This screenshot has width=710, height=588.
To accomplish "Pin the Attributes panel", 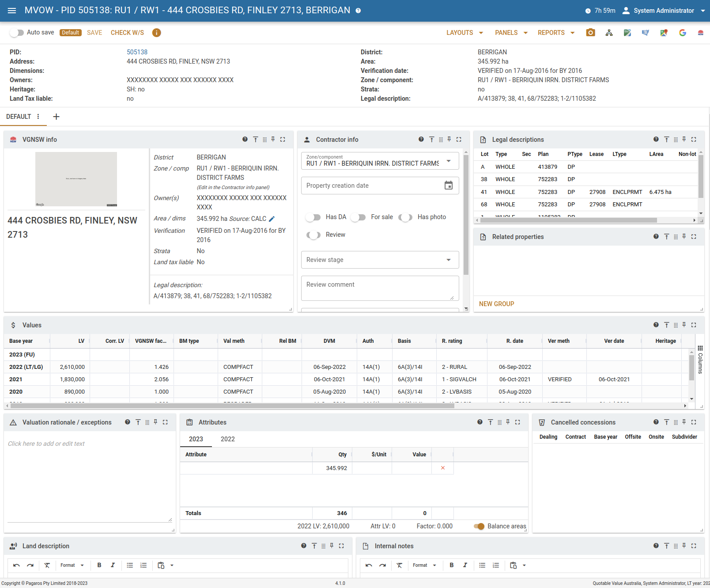I will point(508,422).
